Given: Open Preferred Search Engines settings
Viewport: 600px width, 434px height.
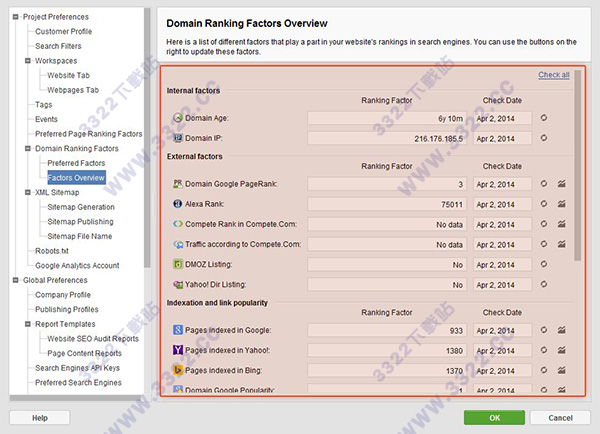Looking at the screenshot, I should point(78,382).
